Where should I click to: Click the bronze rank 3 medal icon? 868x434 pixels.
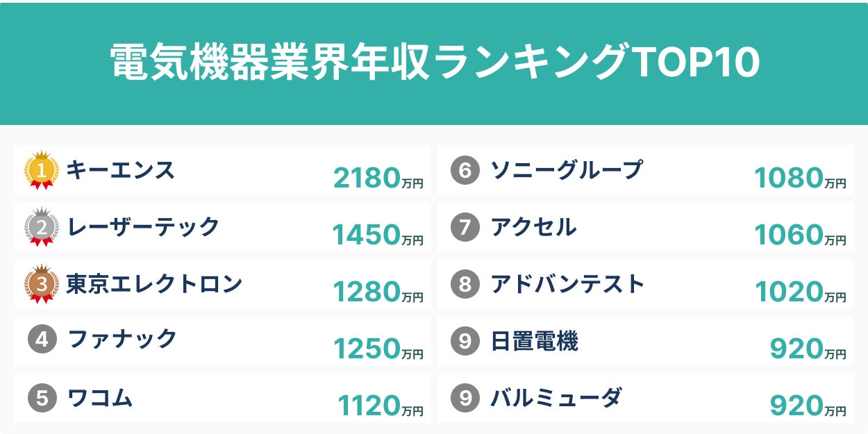[41, 284]
